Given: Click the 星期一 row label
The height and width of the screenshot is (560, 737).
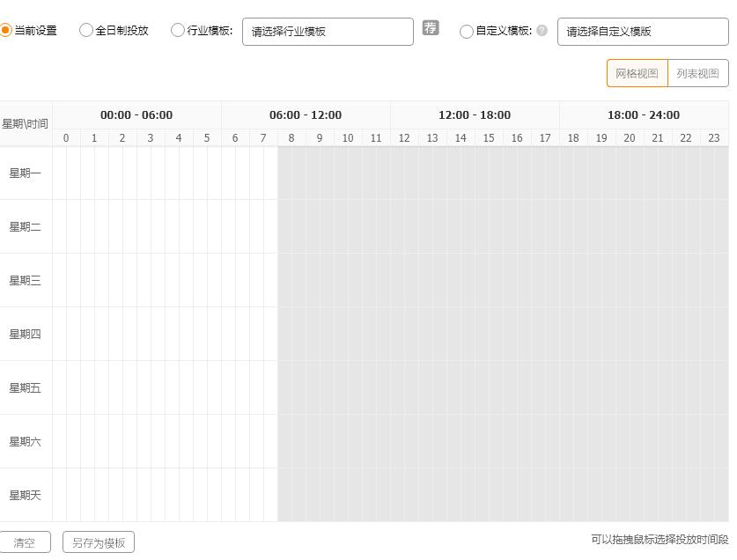Looking at the screenshot, I should [26, 173].
